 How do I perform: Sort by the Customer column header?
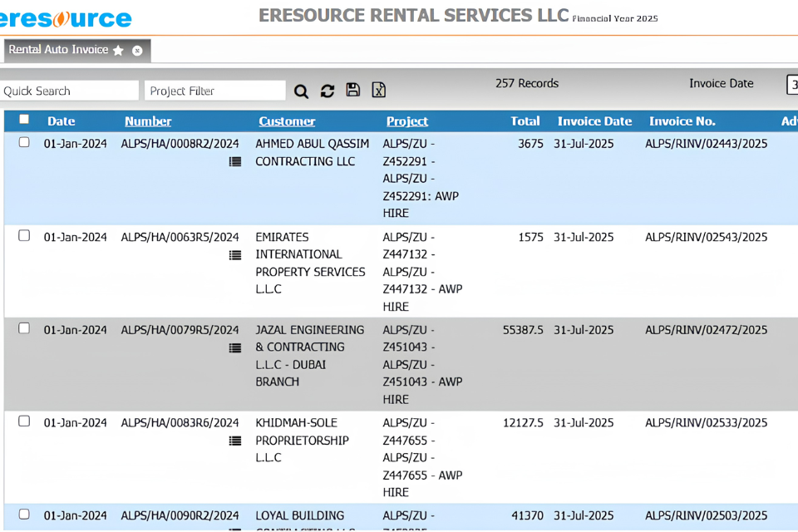click(287, 121)
